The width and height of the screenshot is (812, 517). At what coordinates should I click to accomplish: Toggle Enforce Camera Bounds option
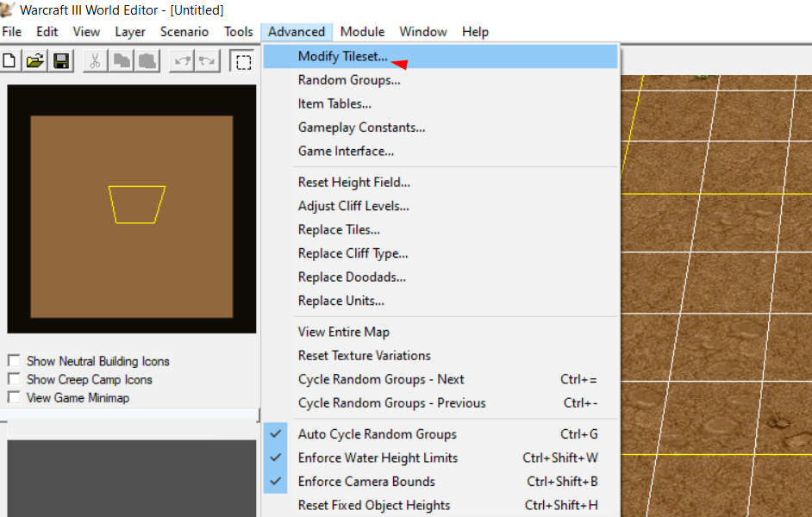coord(440,482)
